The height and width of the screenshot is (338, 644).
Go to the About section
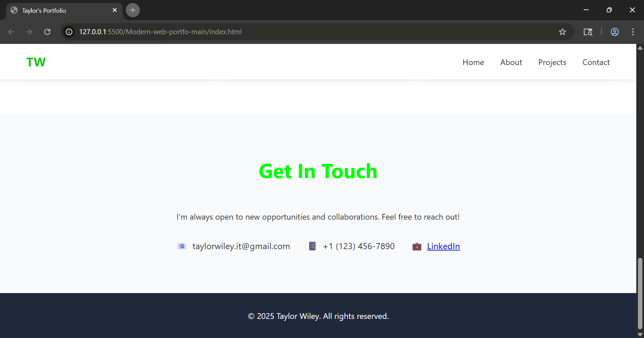pos(511,62)
